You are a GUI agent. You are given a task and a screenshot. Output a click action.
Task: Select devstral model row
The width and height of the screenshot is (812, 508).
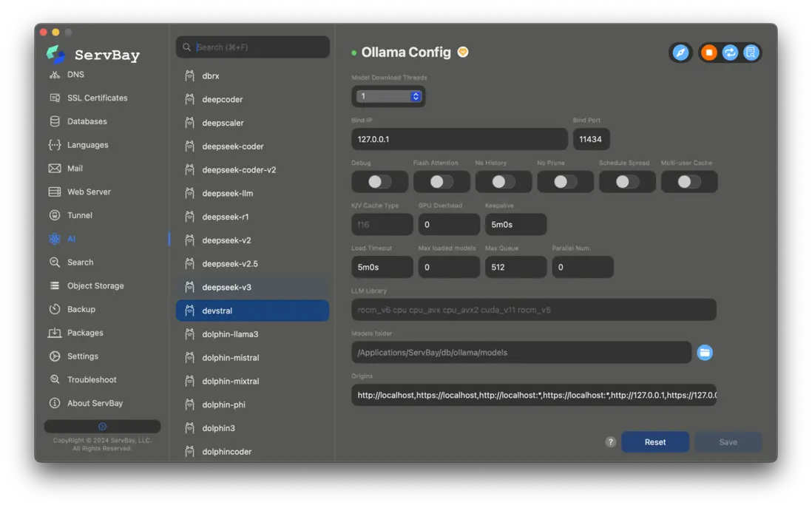[x=253, y=311]
